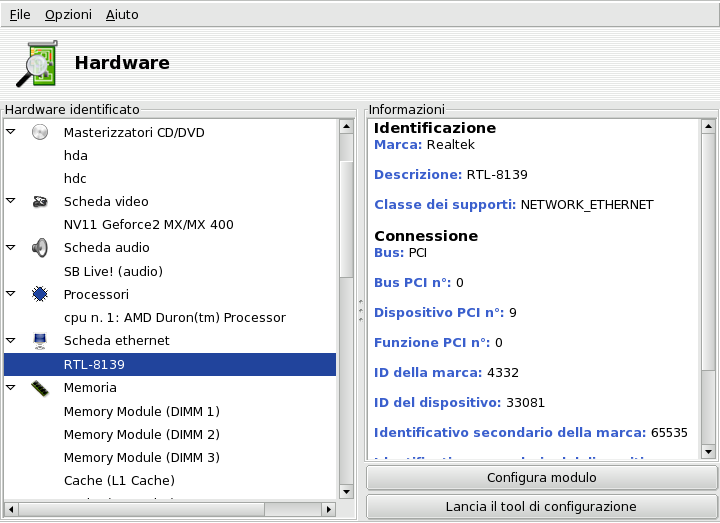Click Lancia il tool di configurazione

541,506
